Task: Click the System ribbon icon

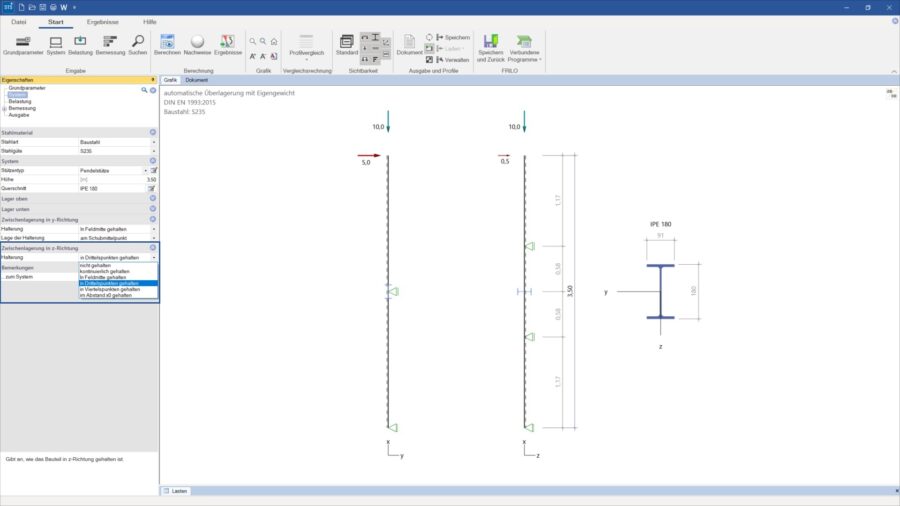Action: tap(56, 45)
